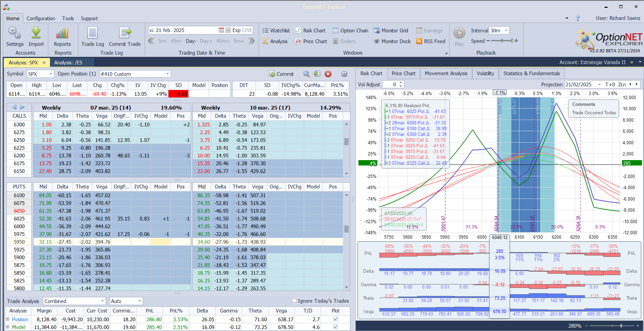
Task: Open the Option Chain window
Action: click(x=350, y=31)
